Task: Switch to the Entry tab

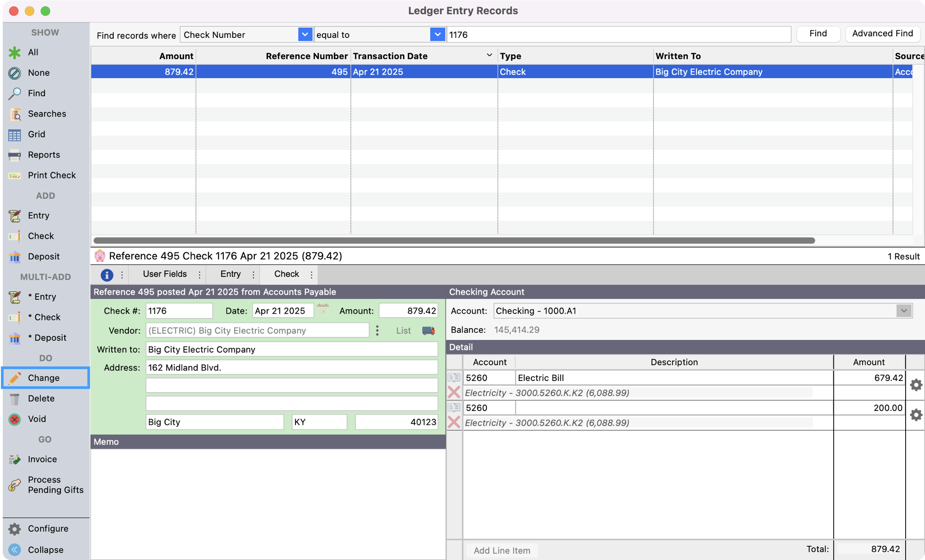Action: click(231, 274)
